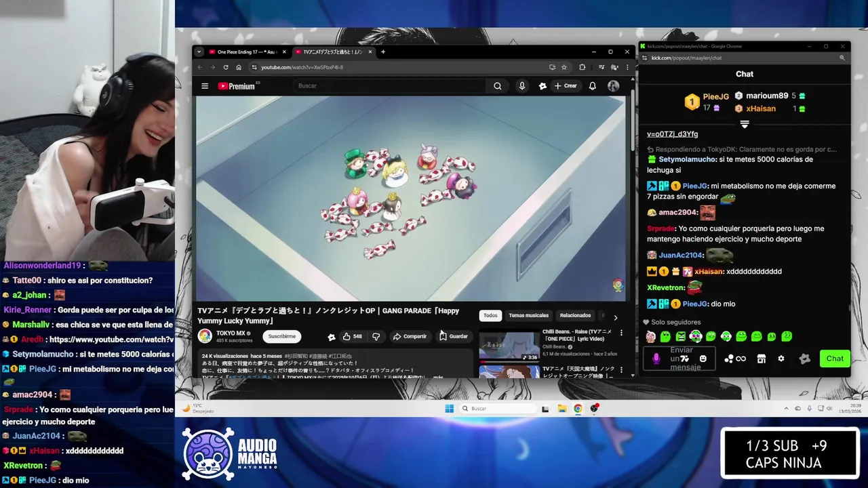Click the Compartir share button
The image size is (868, 488).
click(410, 336)
